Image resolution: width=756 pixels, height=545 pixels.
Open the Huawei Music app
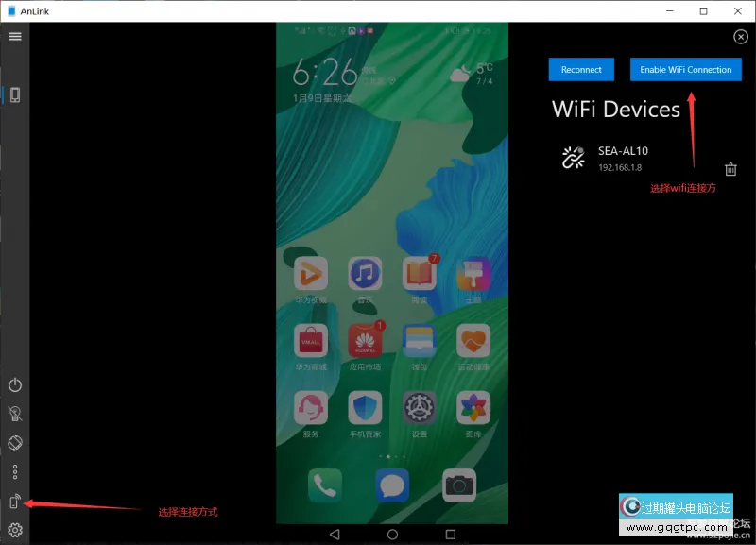[x=364, y=274]
